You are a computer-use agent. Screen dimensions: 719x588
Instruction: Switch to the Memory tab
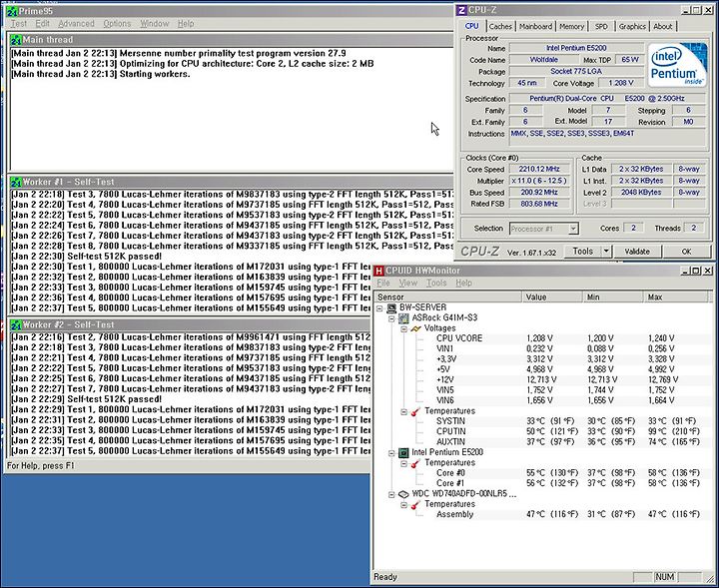click(572, 27)
